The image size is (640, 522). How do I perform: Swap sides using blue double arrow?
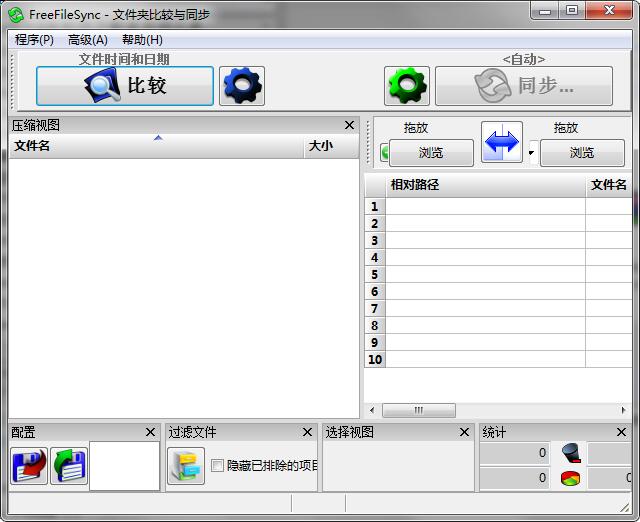click(502, 142)
